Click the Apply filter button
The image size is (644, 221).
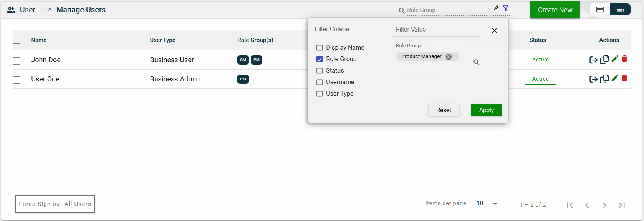(x=486, y=110)
